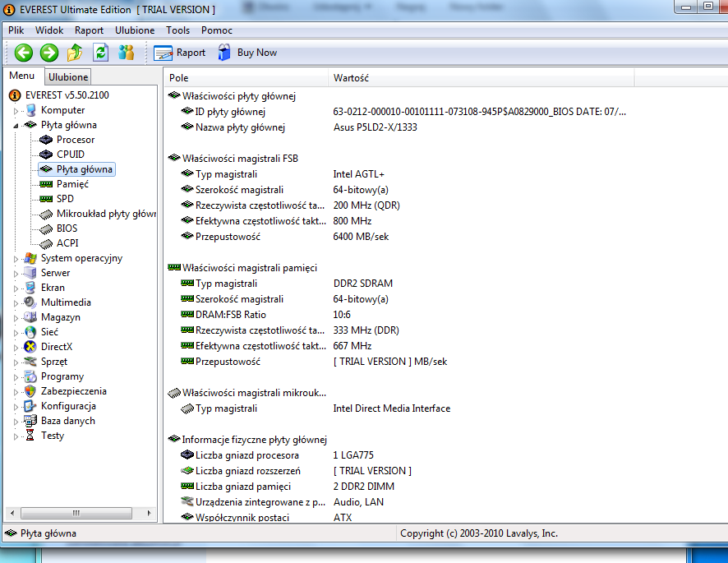The height and width of the screenshot is (563, 728).
Task: Expand the Sieć tree node
Action: point(16,333)
